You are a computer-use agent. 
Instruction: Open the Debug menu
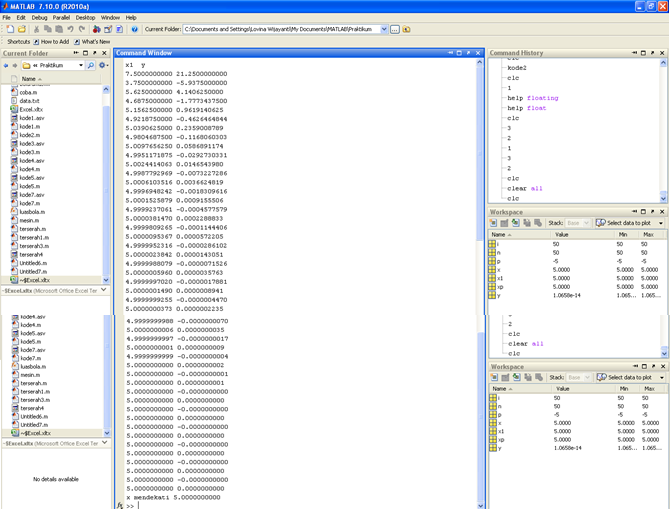[x=39, y=18]
